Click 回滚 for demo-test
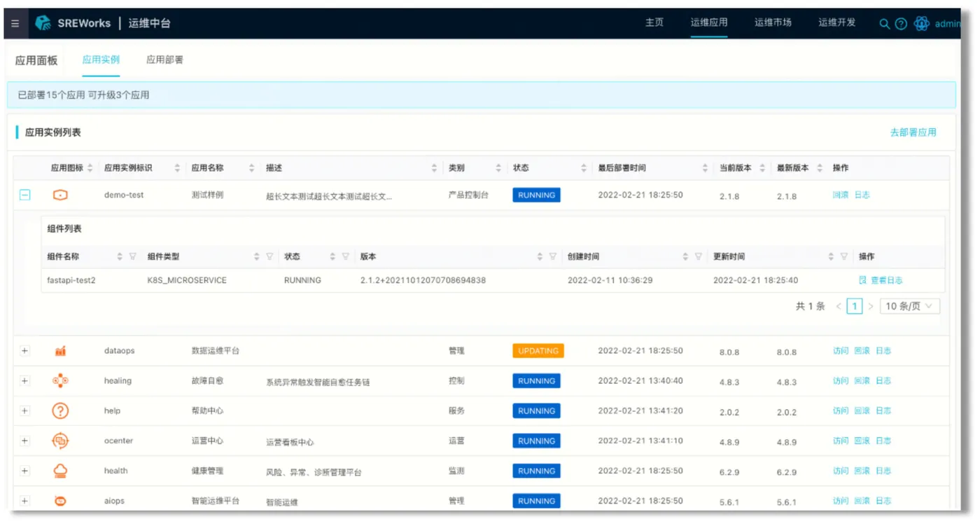Viewport: 980px width, 524px height. (841, 195)
